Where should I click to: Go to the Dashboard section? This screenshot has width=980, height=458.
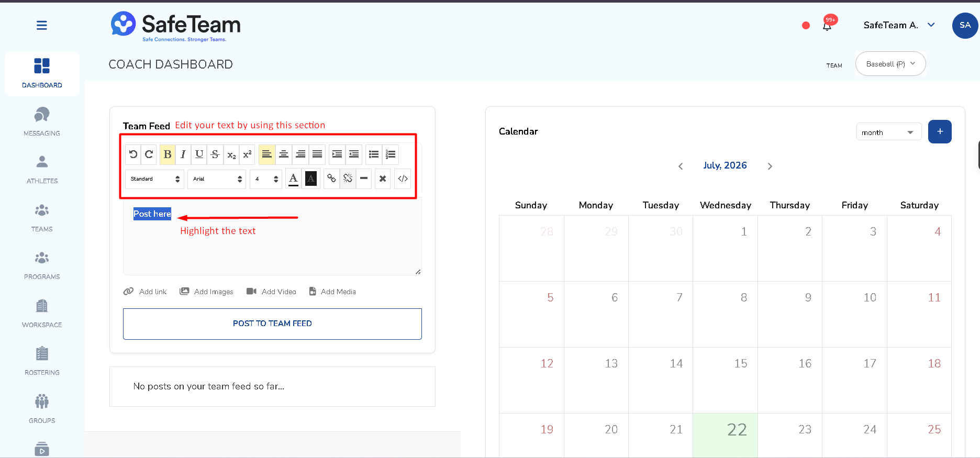tap(42, 73)
